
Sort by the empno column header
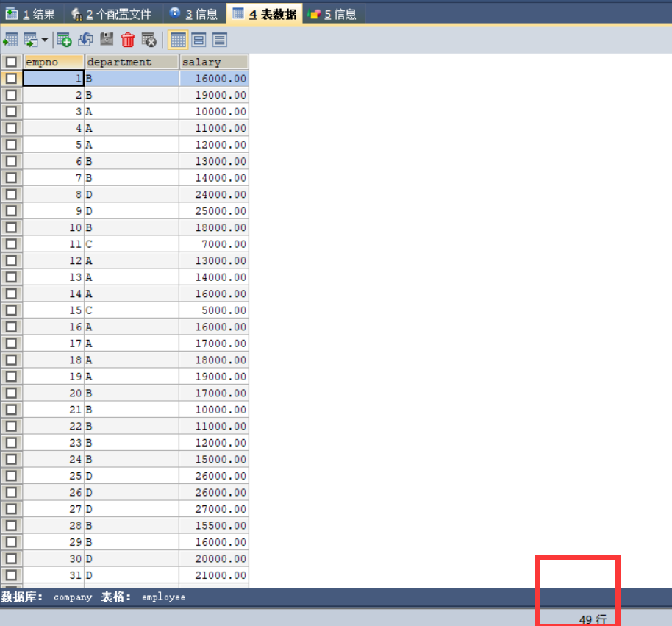54,62
